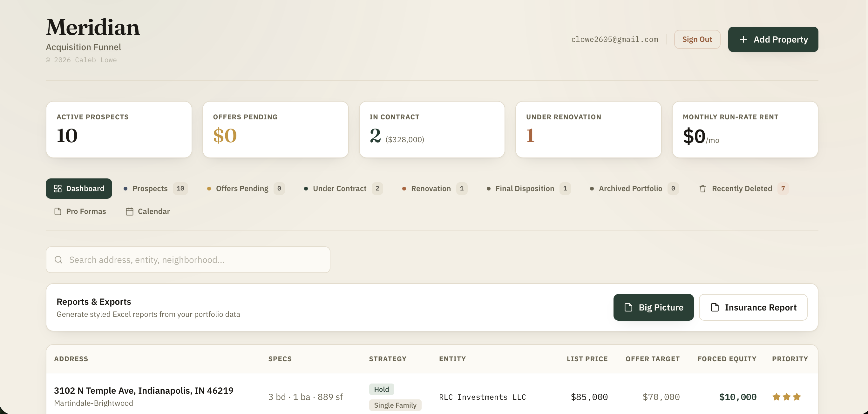The width and height of the screenshot is (868, 414).
Task: Click the Specs column header
Action: pyautogui.click(x=280, y=359)
